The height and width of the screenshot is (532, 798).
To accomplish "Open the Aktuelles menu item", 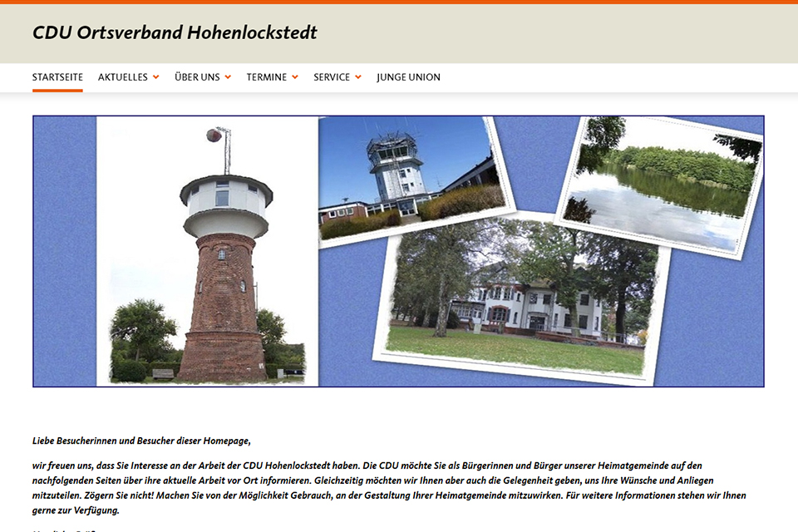I will (x=122, y=77).
